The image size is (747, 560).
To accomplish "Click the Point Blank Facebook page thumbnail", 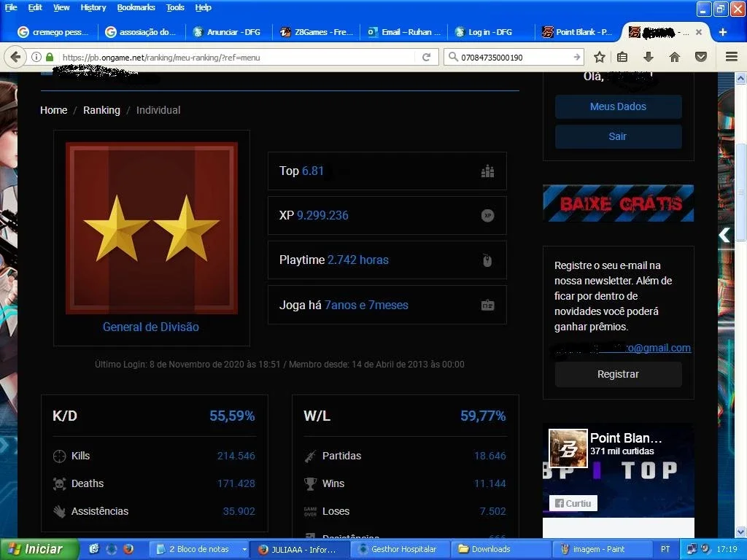I will (568, 448).
